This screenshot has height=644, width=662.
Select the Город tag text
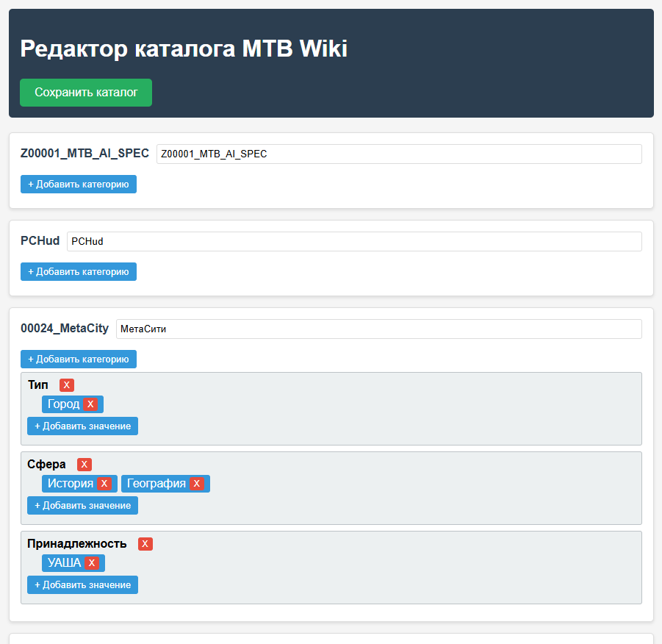[x=64, y=404]
